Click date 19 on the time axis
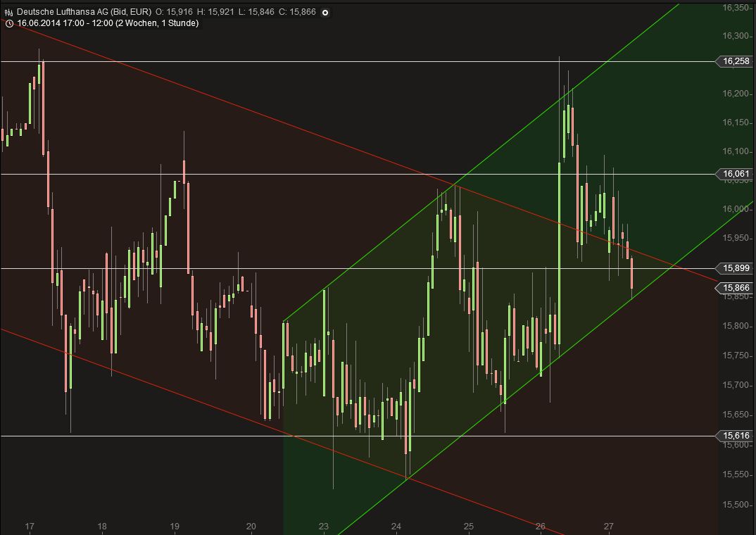The height and width of the screenshot is (535, 756). pyautogui.click(x=175, y=527)
